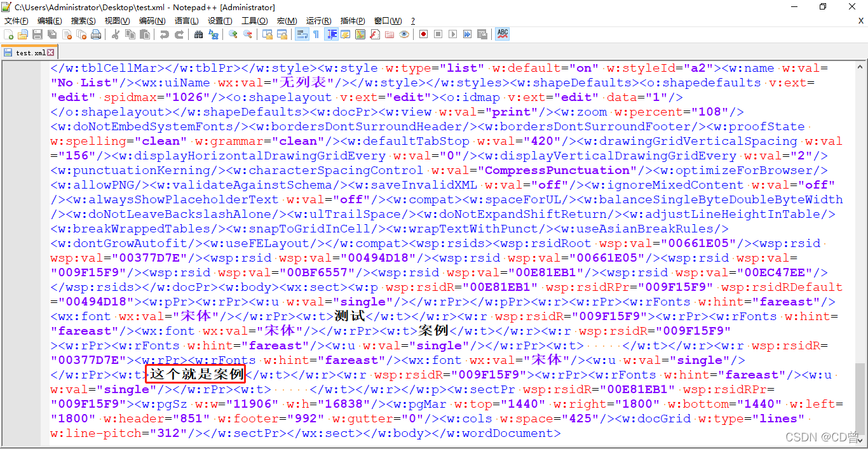
Task: Save the file using the toolbar Save icon
Action: click(x=37, y=34)
